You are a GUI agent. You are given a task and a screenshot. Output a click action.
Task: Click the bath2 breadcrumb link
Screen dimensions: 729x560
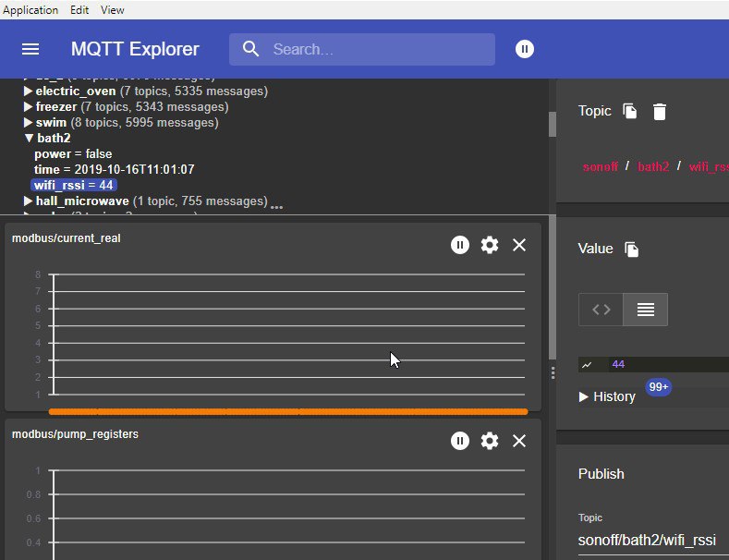tap(653, 166)
